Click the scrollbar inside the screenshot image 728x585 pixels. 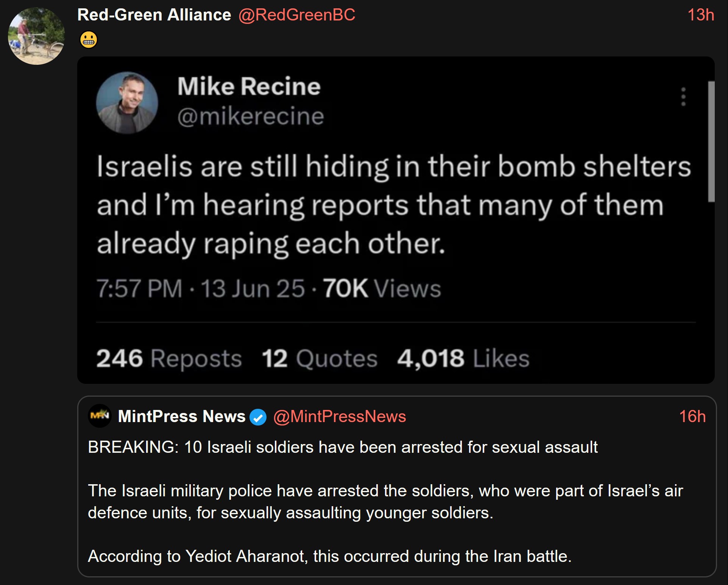click(x=711, y=141)
